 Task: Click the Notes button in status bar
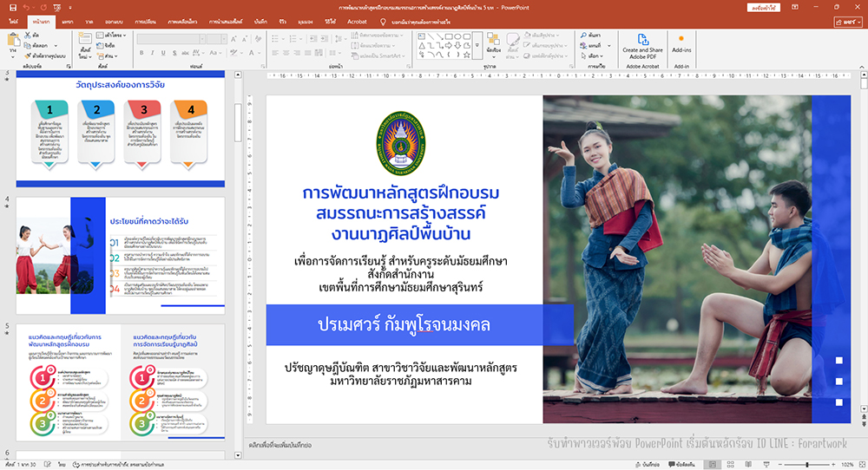[x=648, y=465]
